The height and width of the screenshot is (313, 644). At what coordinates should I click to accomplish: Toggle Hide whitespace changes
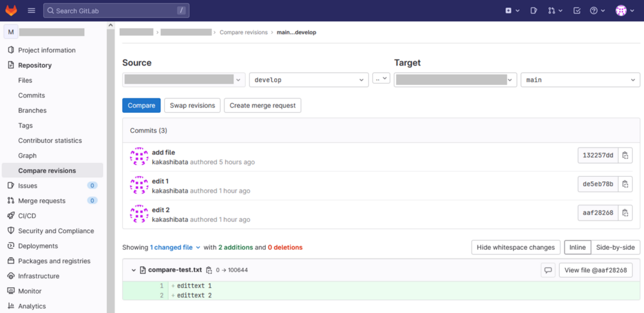pos(516,247)
